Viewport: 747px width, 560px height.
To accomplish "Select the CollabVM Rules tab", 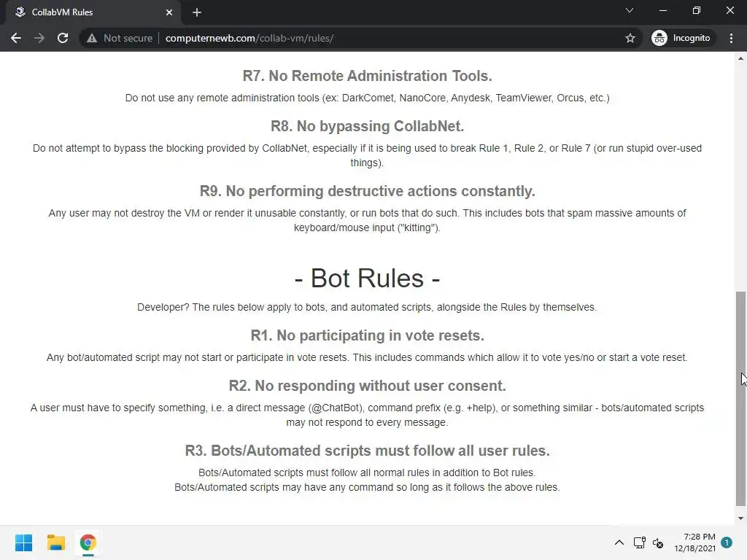I will coord(93,12).
